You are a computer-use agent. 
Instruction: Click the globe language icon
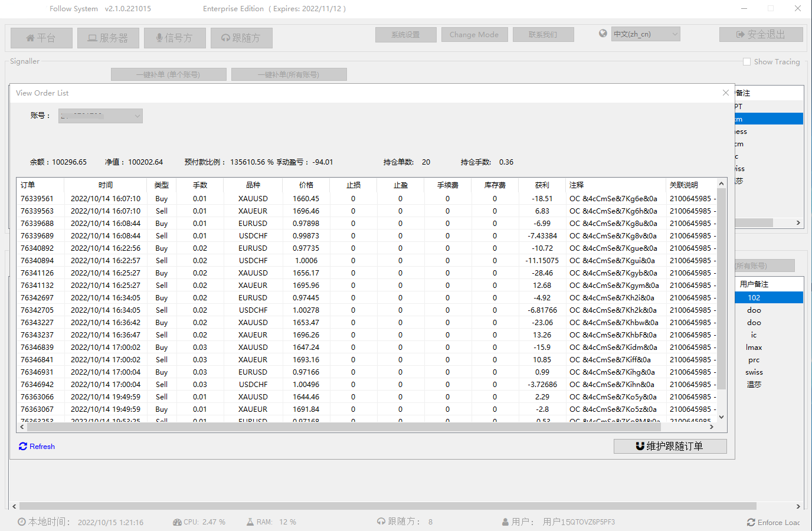[x=603, y=34]
